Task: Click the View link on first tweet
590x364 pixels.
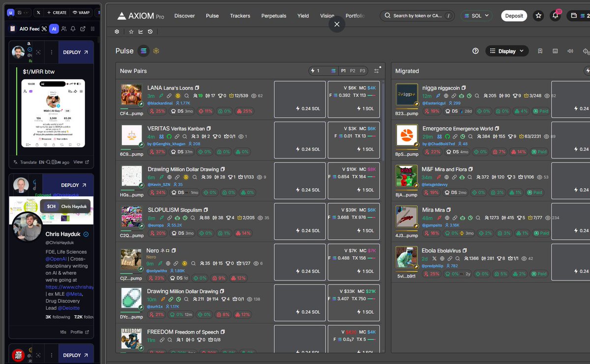Action: click(x=81, y=162)
